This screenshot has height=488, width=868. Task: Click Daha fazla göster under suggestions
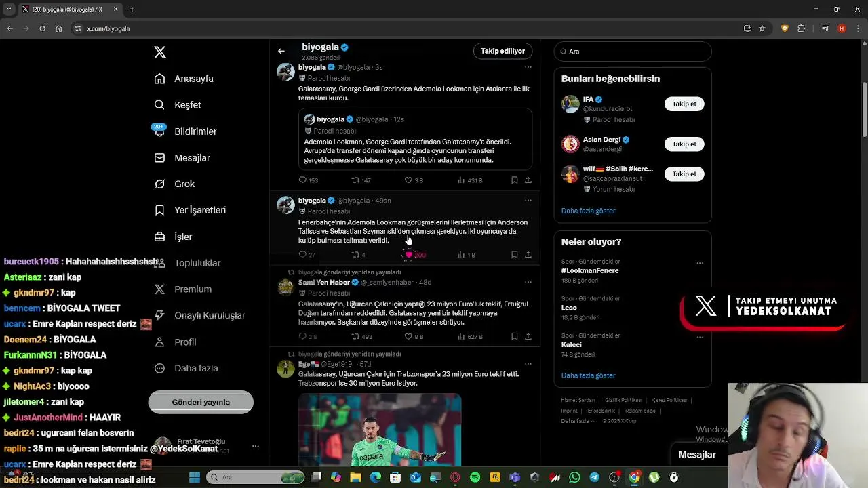point(588,211)
